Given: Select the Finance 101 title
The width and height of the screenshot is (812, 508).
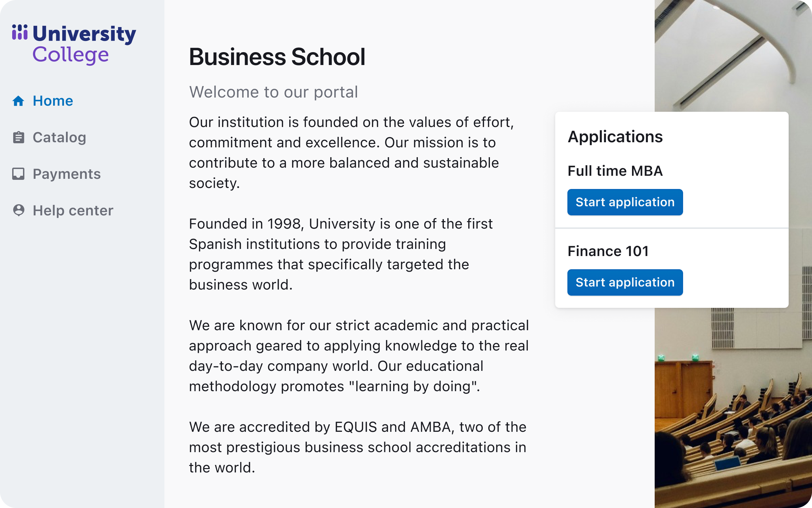Looking at the screenshot, I should coord(608,251).
